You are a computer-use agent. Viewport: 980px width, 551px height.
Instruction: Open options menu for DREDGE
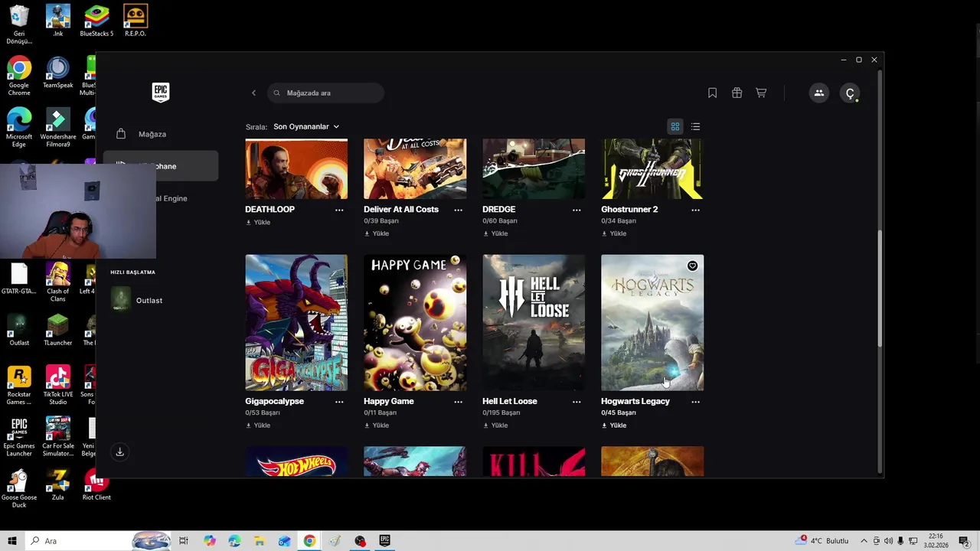pyautogui.click(x=577, y=210)
